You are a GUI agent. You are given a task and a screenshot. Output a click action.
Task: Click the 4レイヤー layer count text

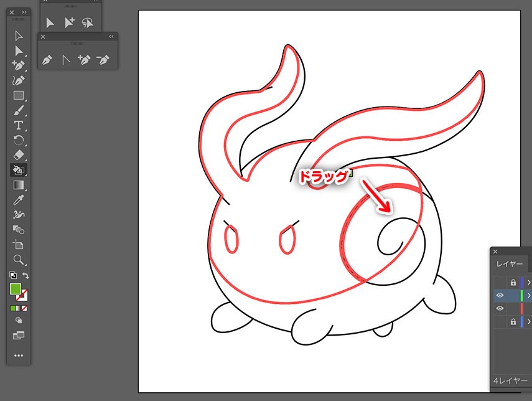(510, 380)
